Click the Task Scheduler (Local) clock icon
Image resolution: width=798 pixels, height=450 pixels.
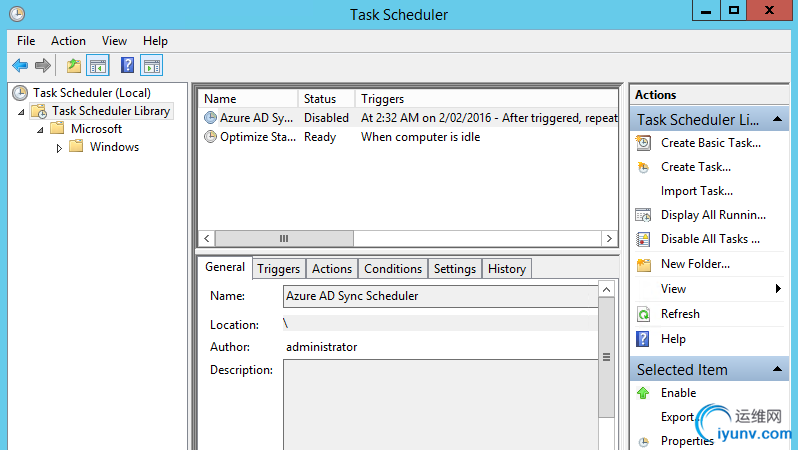20,93
